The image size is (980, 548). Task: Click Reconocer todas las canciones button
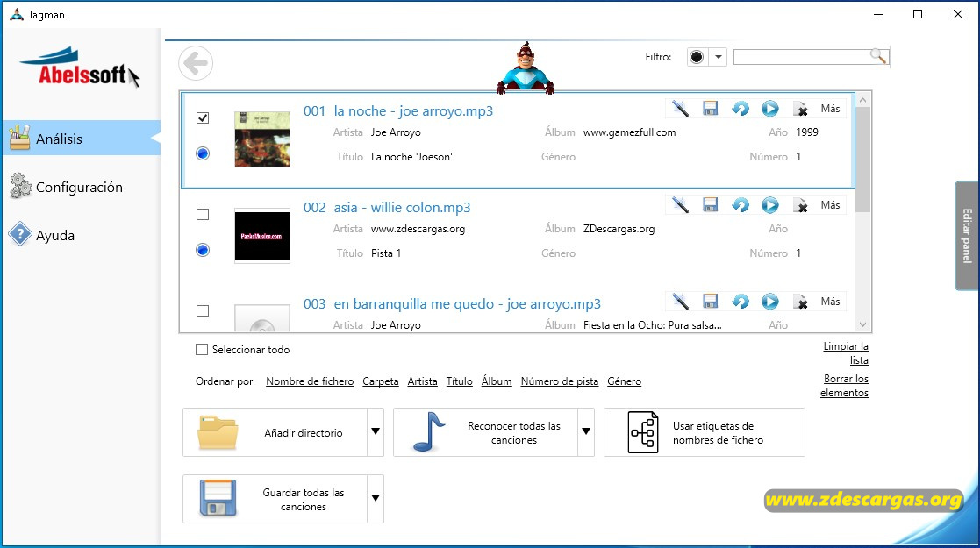coord(486,432)
